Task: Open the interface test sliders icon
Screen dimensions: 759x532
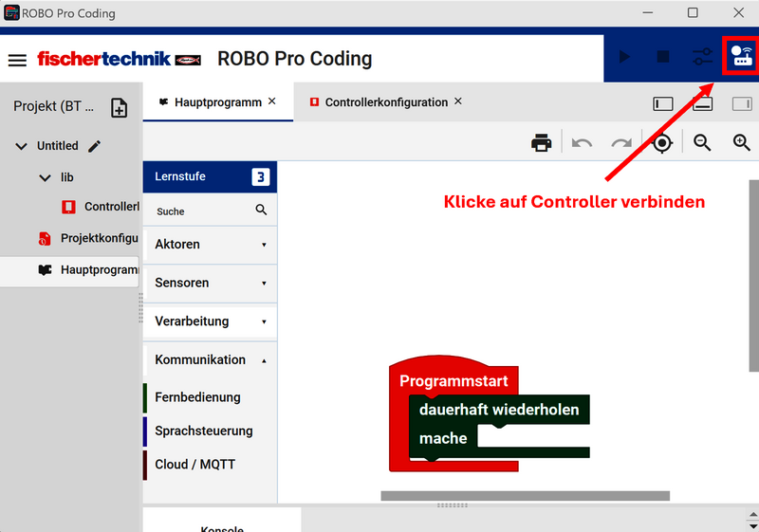Action: pyautogui.click(x=702, y=57)
